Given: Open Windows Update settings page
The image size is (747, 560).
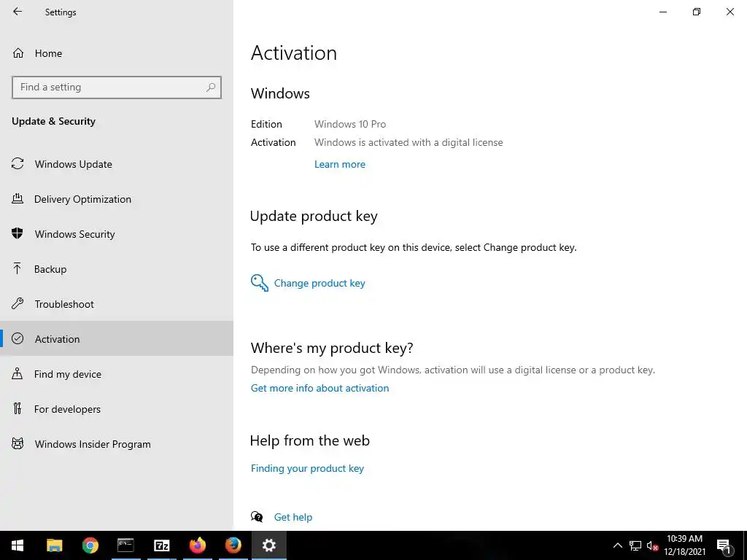Looking at the screenshot, I should click(x=117, y=164).
